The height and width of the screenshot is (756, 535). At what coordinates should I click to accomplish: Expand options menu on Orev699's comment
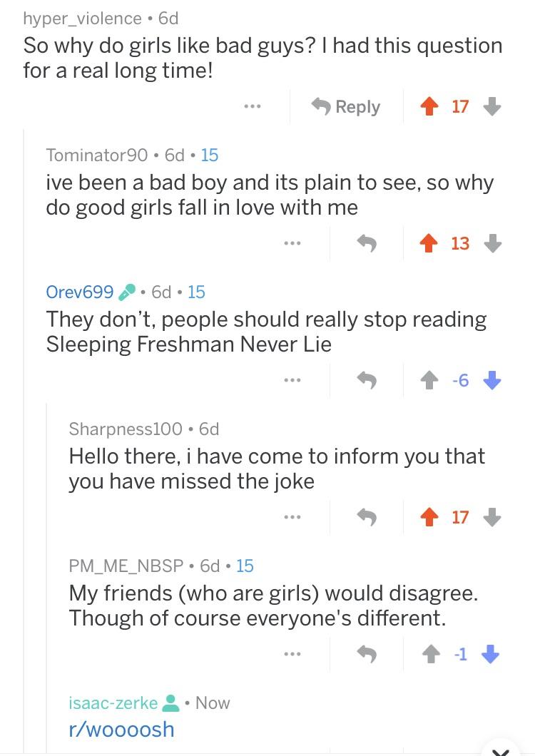(291, 381)
